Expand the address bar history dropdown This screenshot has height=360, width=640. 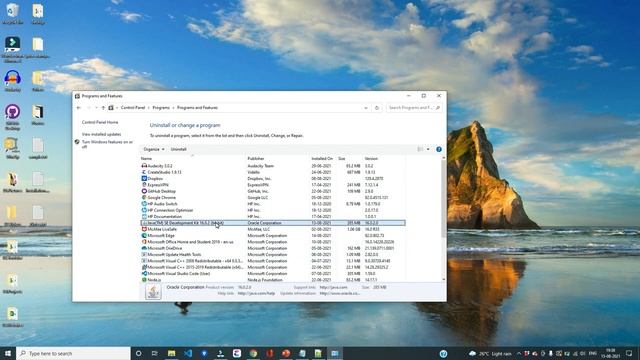(366, 108)
